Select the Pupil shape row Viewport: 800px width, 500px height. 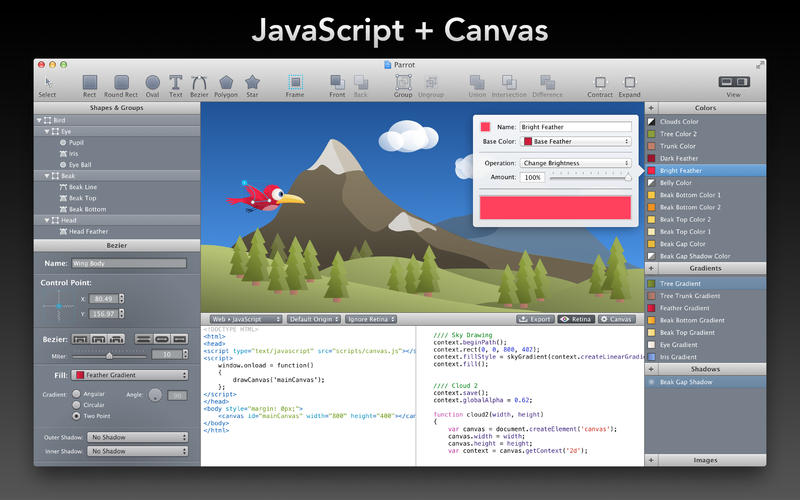click(x=117, y=143)
